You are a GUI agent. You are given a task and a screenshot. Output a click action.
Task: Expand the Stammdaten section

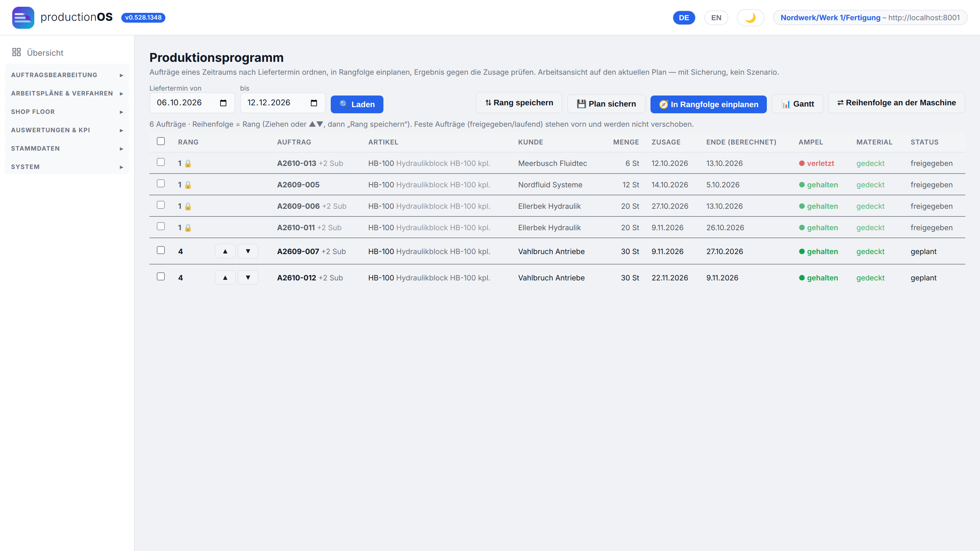(x=67, y=148)
